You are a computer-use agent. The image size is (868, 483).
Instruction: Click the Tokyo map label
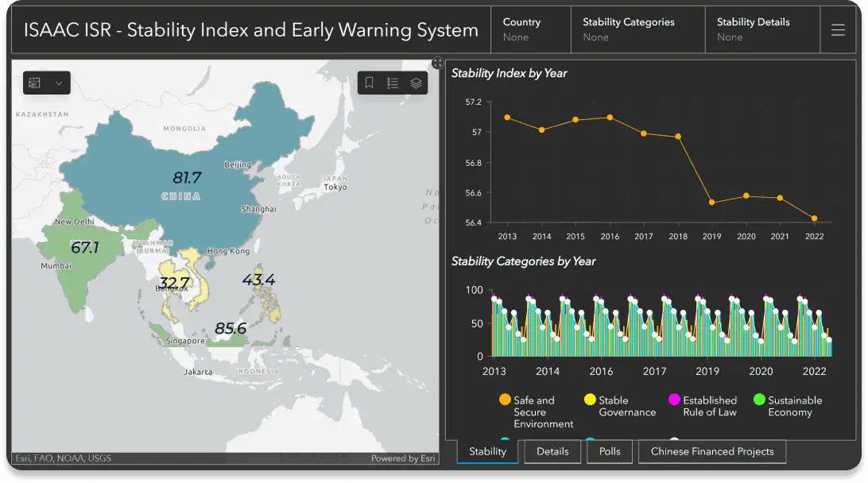click(x=335, y=187)
